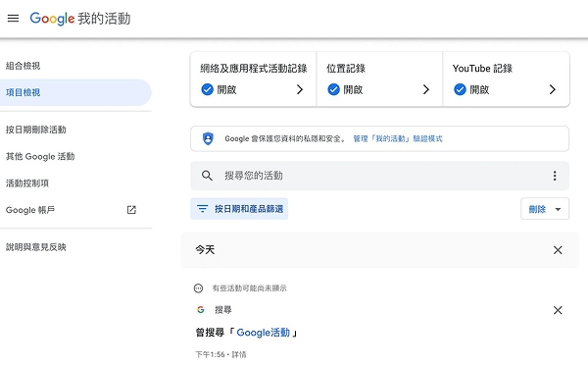The height and width of the screenshot is (365, 588).
Task: Click the Google G icon beside 搜尋
Action: coord(201,310)
